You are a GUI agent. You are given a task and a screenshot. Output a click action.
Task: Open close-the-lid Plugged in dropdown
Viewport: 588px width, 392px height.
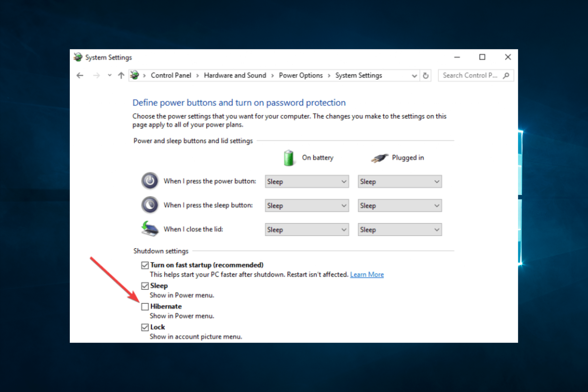(400, 230)
